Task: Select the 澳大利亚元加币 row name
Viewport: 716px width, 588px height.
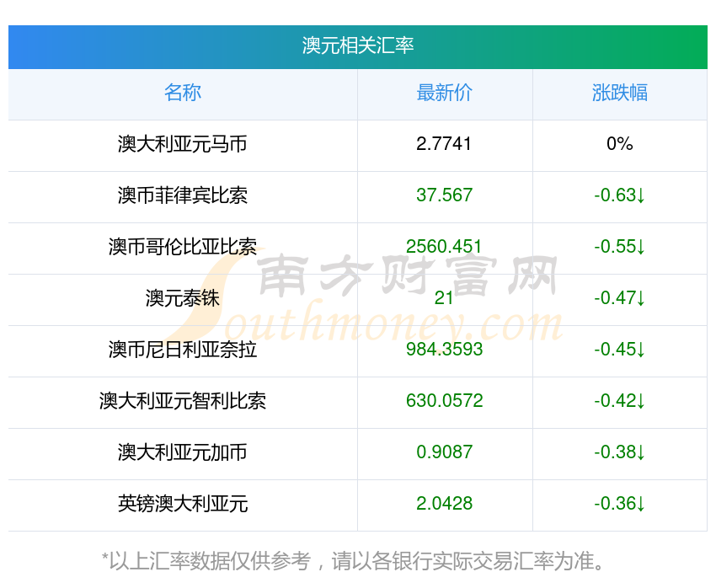Action: (x=183, y=452)
